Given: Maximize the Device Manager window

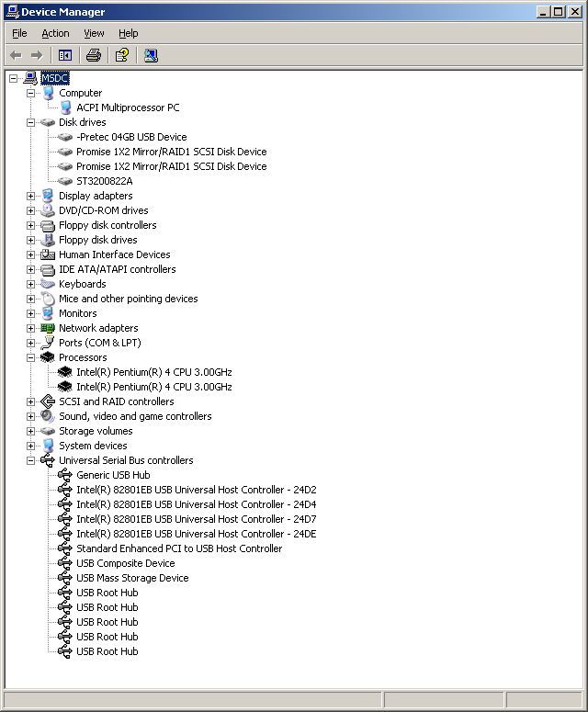Looking at the screenshot, I should (558, 12).
